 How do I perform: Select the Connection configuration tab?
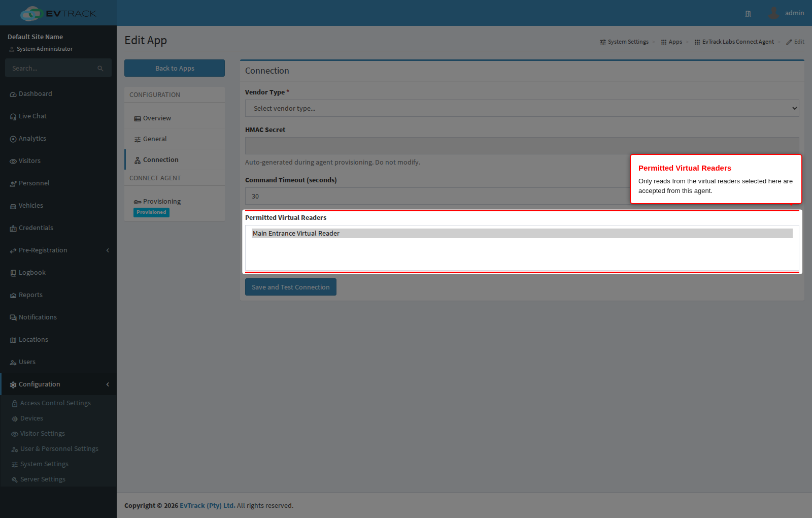(175, 160)
